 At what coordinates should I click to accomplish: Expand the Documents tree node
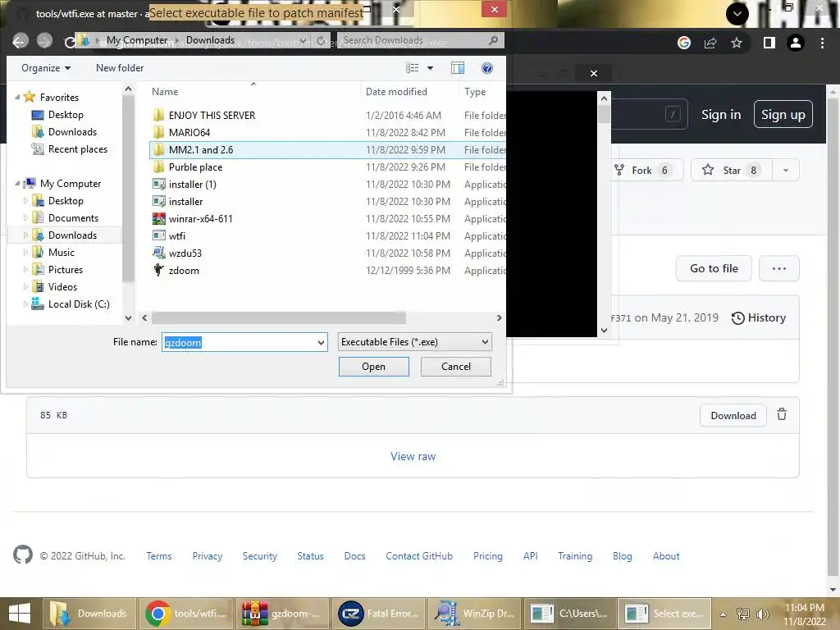coord(25,218)
